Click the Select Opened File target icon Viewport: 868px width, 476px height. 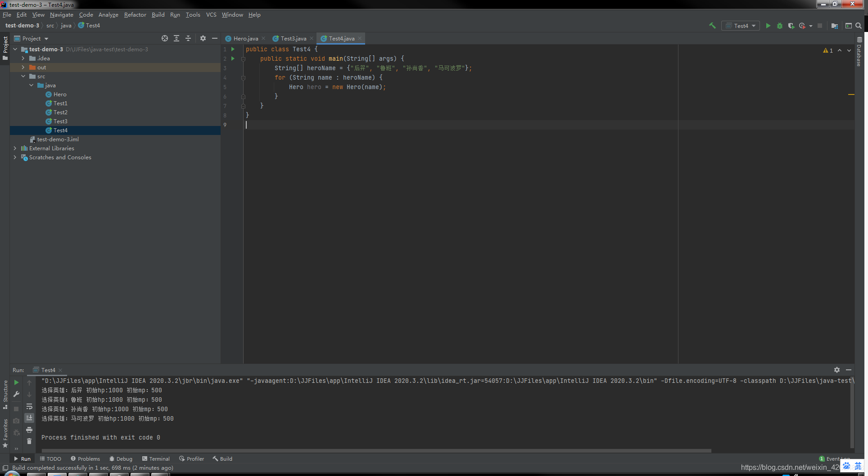click(x=165, y=38)
